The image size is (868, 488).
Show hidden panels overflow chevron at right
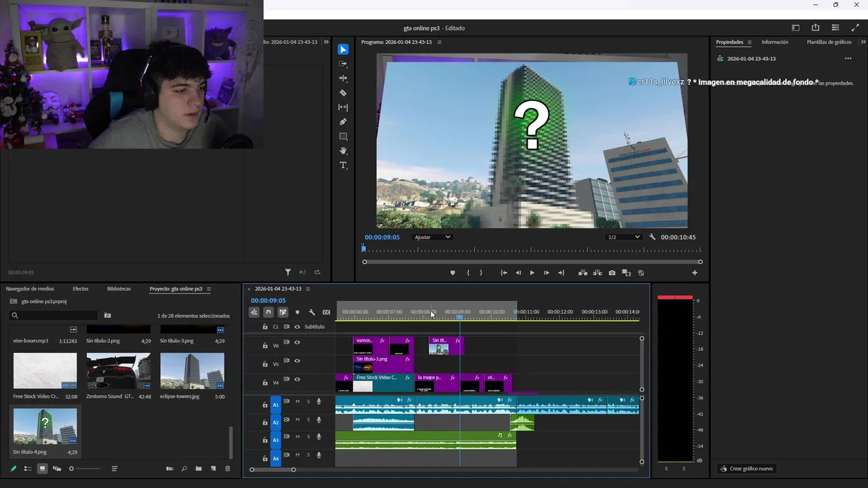pyautogui.click(x=863, y=42)
